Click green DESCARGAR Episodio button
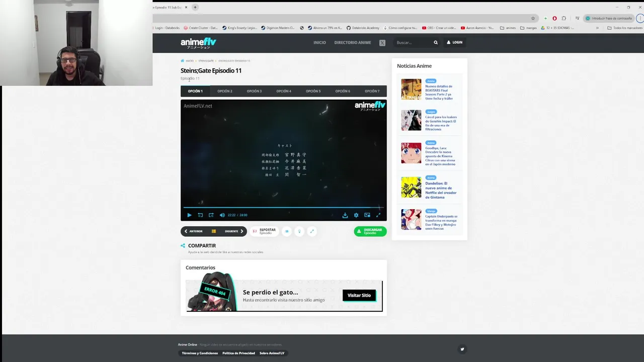 point(370,231)
